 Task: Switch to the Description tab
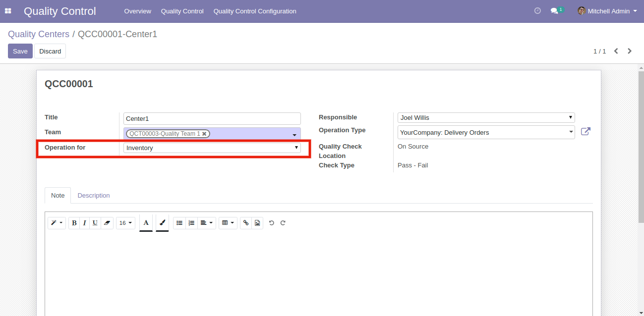coord(94,196)
